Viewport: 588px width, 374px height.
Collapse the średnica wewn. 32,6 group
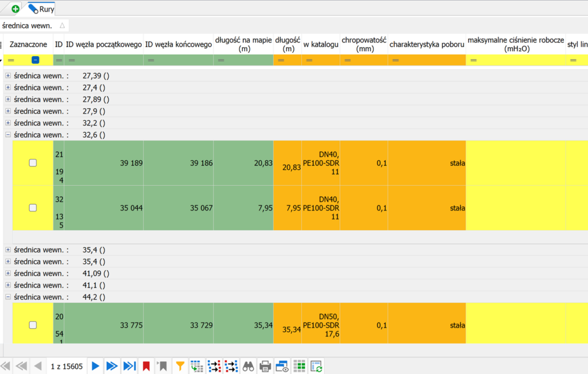click(8, 135)
